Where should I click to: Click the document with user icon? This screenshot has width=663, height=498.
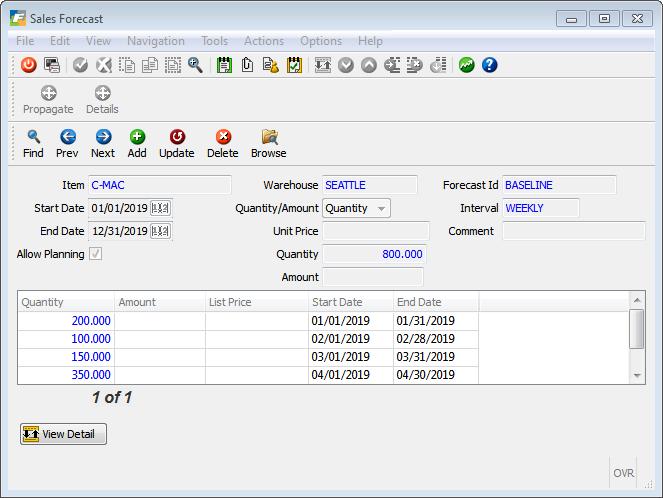271,65
